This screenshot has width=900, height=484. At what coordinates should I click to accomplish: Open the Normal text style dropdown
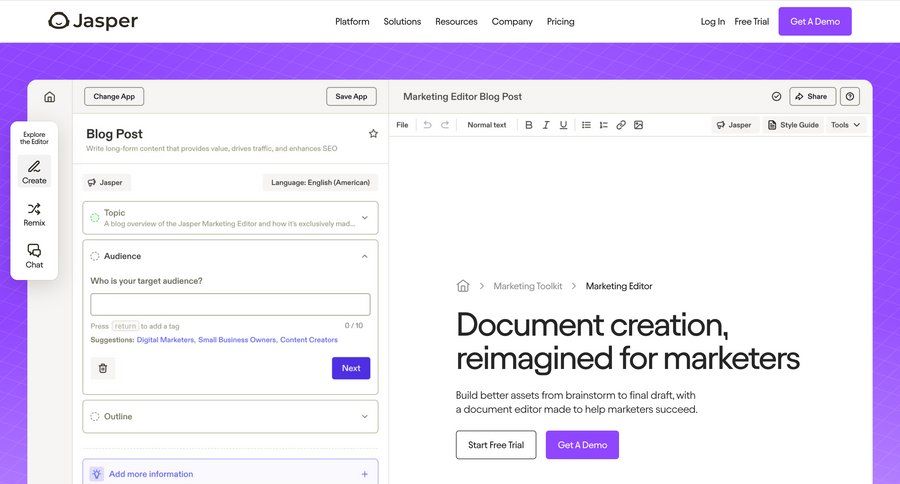click(487, 125)
